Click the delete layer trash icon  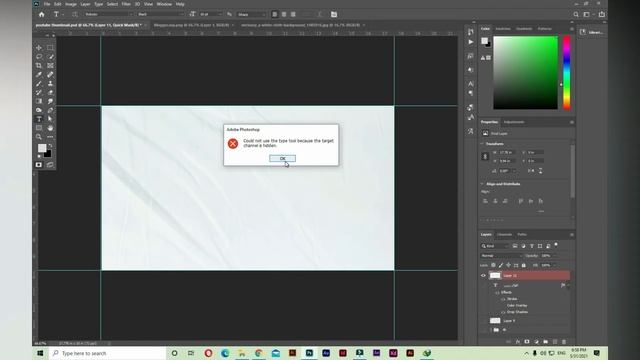click(564, 342)
